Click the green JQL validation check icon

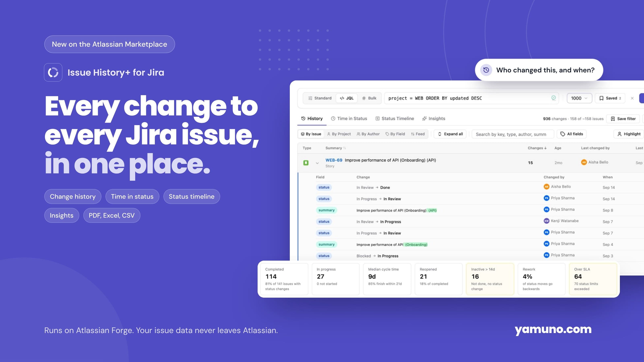pos(553,98)
